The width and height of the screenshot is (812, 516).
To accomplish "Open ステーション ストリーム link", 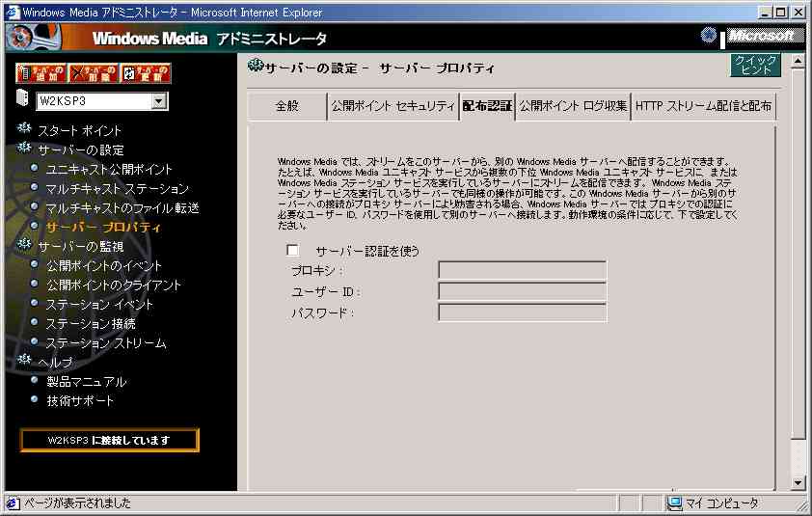I will coord(106,343).
